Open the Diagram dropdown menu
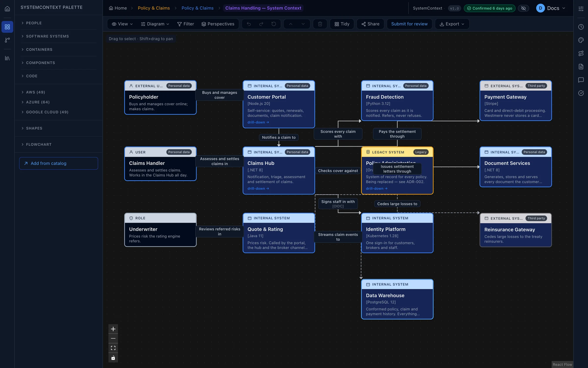The image size is (588, 368). click(x=155, y=24)
